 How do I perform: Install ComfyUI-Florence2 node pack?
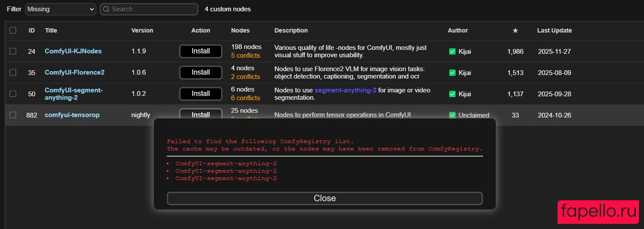tap(201, 72)
